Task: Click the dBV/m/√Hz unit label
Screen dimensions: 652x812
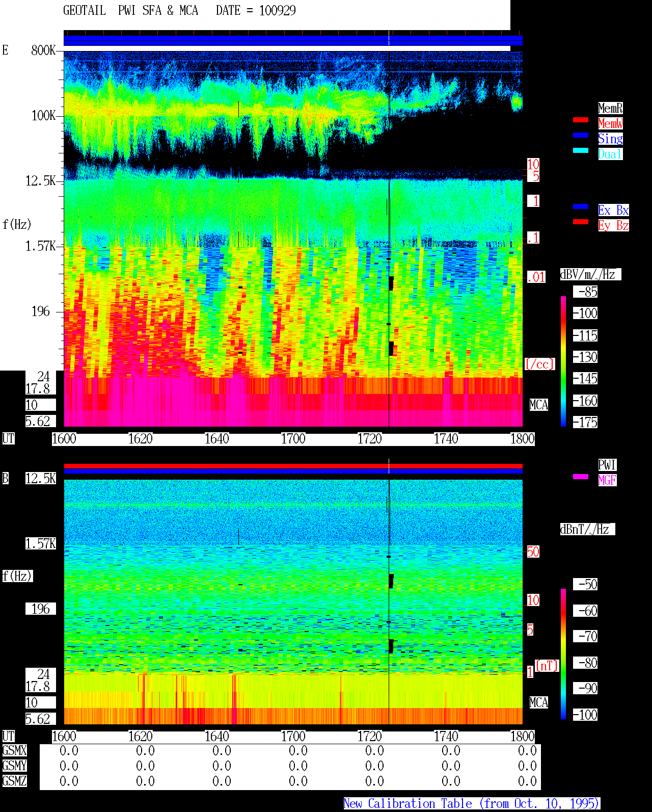Action: click(x=590, y=274)
